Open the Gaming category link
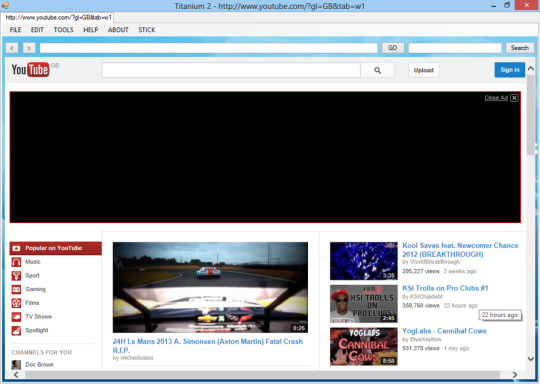Image resolution: width=540 pixels, height=384 pixels. [35, 289]
